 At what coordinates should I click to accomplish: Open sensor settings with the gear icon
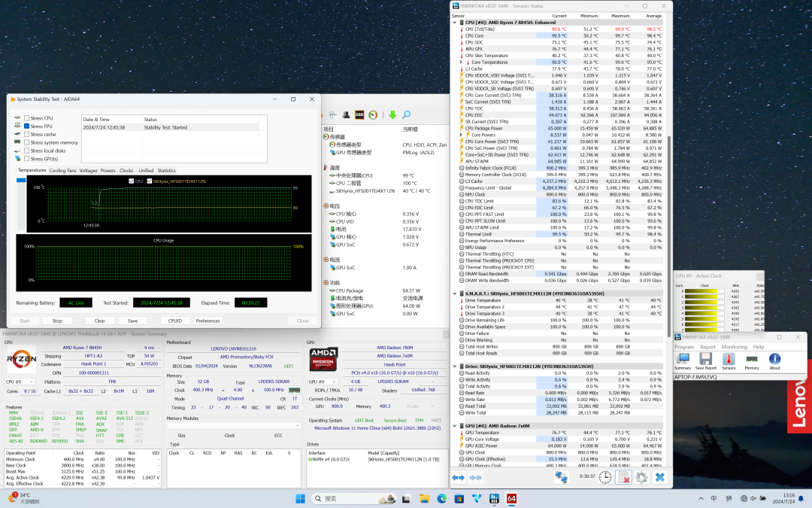[x=641, y=477]
